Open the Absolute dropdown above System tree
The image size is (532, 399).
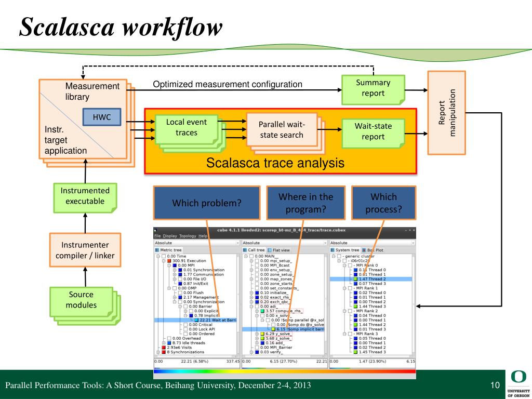click(372, 243)
